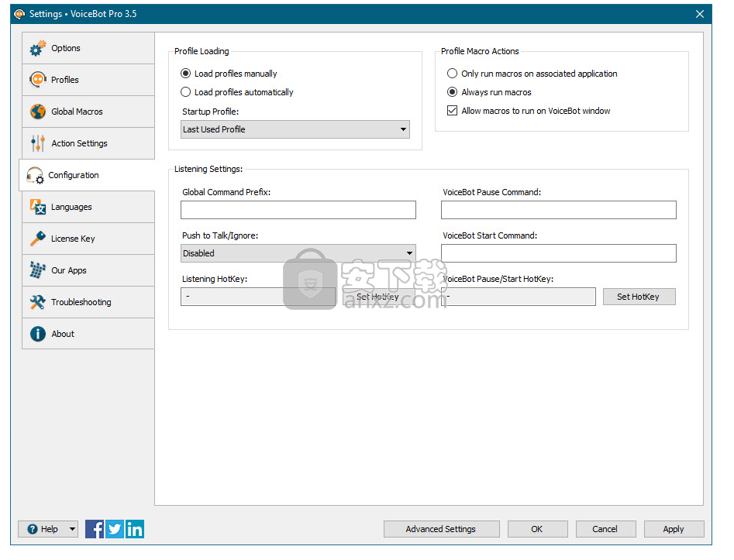
Task: Switch to the Our Apps tab
Action: [x=88, y=270]
